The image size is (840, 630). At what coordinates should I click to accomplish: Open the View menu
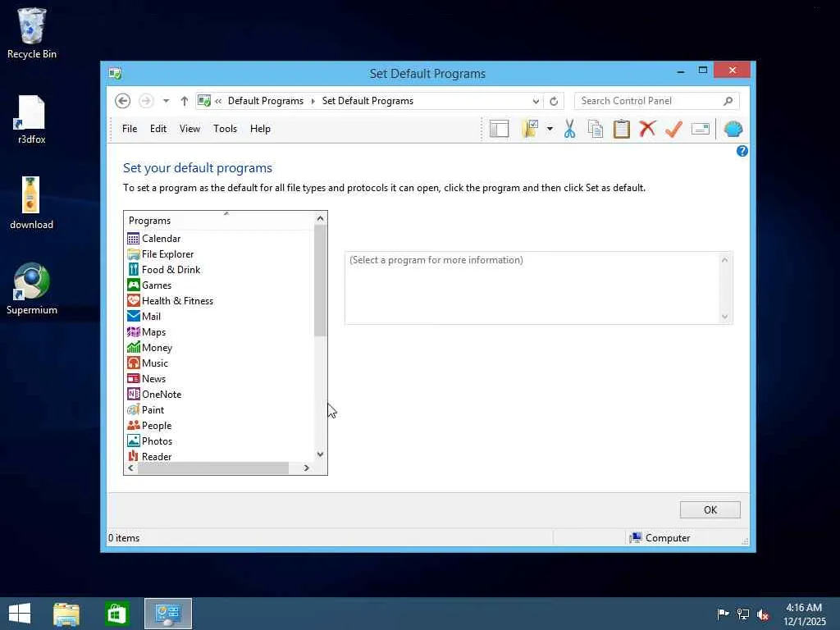pos(189,129)
